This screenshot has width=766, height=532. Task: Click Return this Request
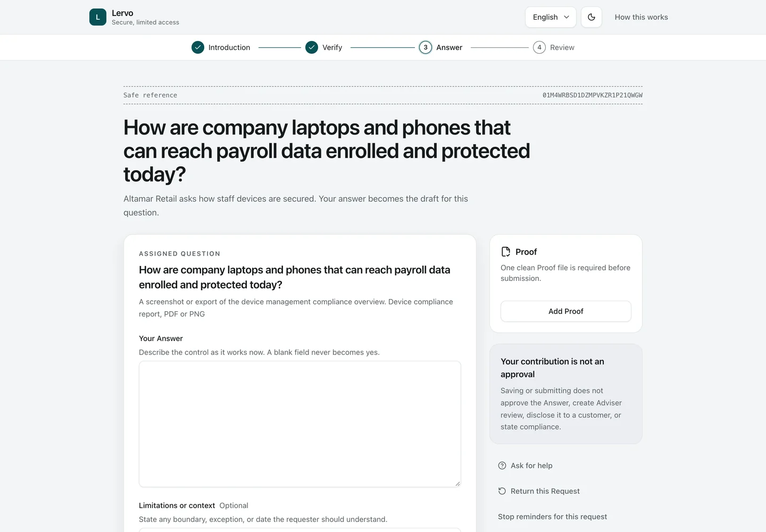(539, 491)
